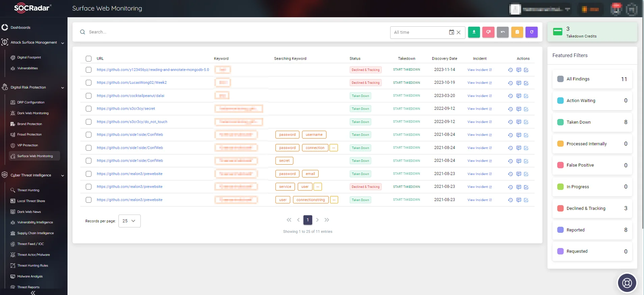Go to Threat Hunting in the sidebar
The image size is (644, 295).
click(28, 190)
